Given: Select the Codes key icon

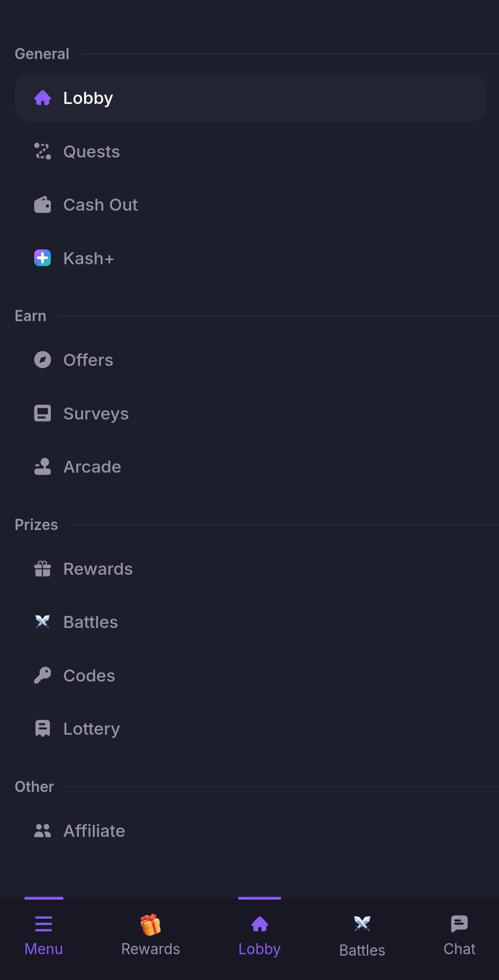Looking at the screenshot, I should click(x=43, y=676).
